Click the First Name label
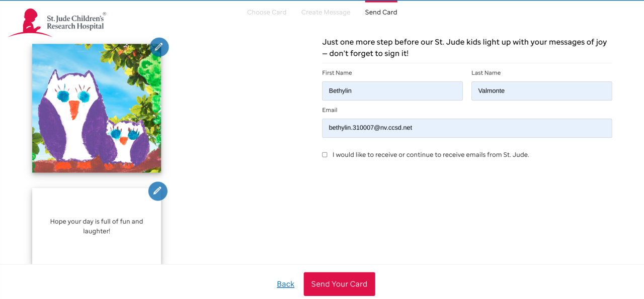 point(337,73)
